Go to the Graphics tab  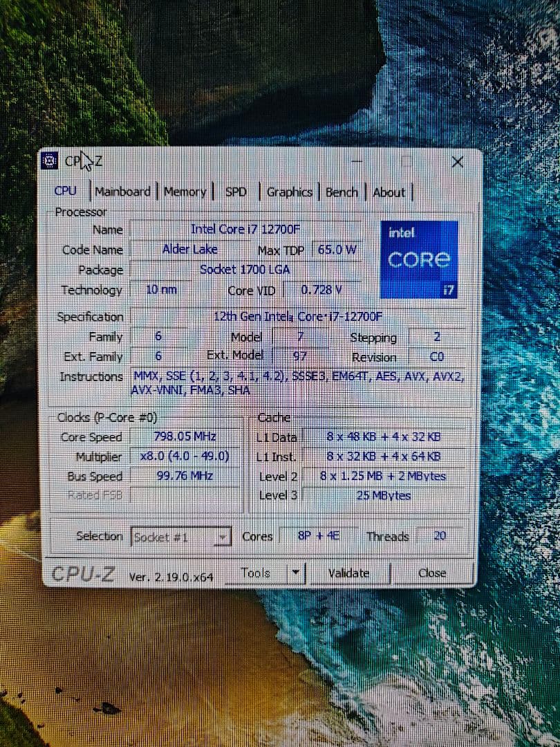click(x=290, y=192)
